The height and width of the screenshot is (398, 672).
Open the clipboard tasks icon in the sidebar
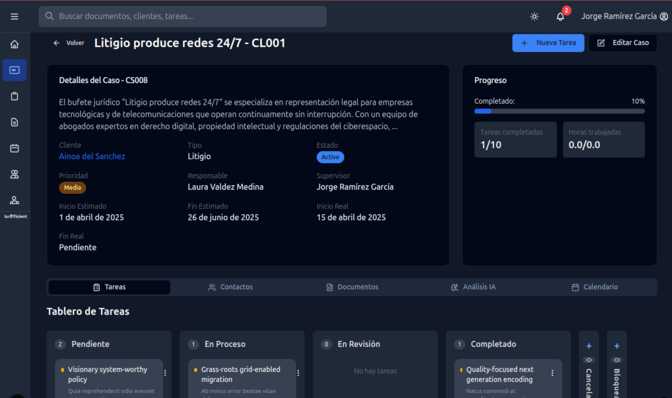15,96
